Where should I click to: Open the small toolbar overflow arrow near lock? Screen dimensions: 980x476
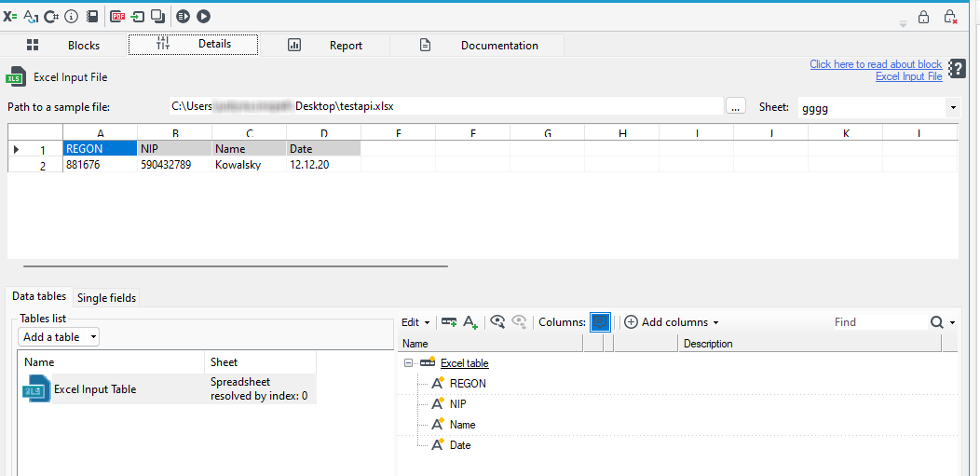coord(903,23)
